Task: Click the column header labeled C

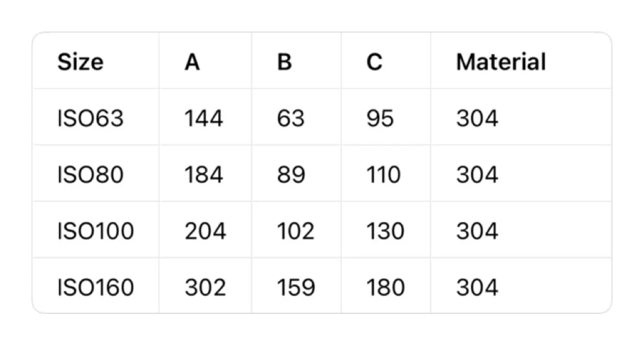Action: (374, 62)
